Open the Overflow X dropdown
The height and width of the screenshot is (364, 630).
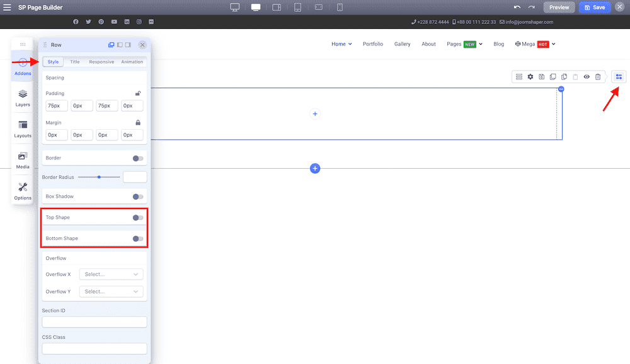point(112,275)
